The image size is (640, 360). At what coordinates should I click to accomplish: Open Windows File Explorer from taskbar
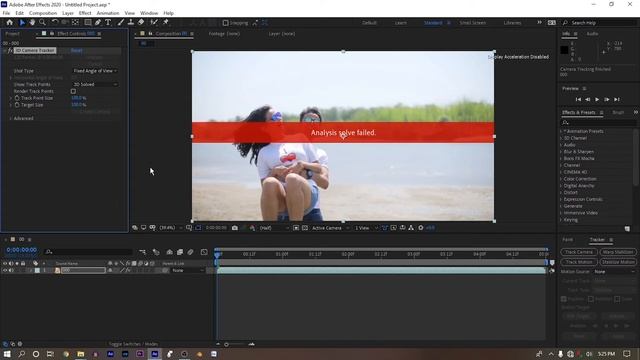(81, 354)
